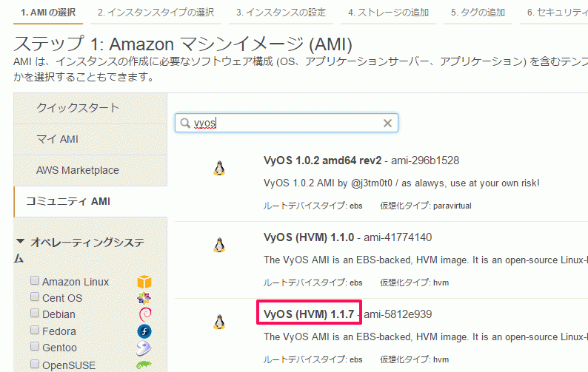The height and width of the screenshot is (372, 588).
Task: Click penguin icon for VyOS (HVM) 1.1.0
Action: click(219, 245)
